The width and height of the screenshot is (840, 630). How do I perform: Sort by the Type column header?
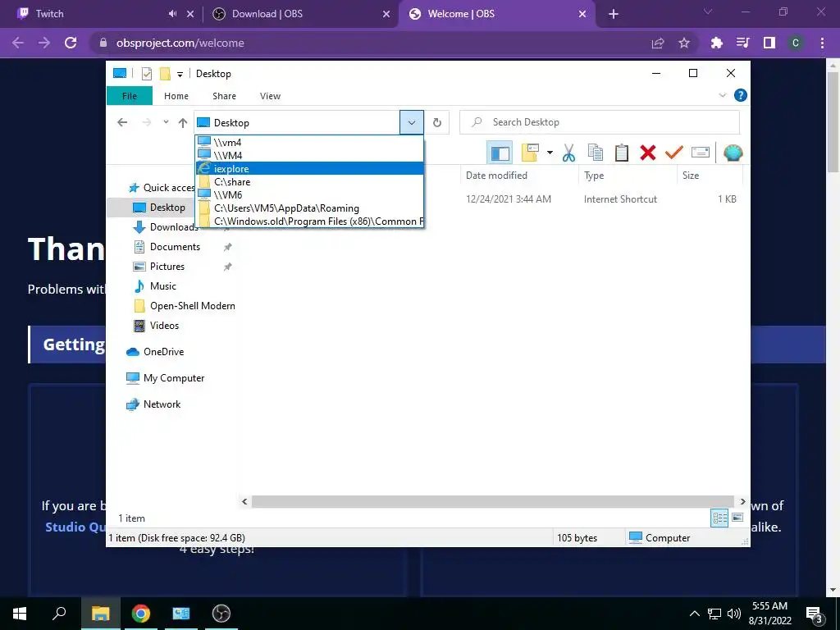628,176
